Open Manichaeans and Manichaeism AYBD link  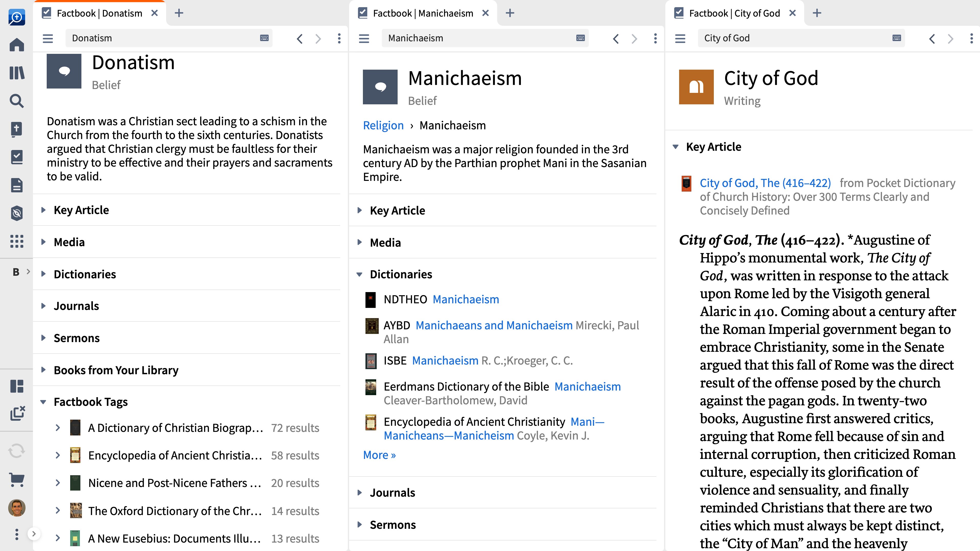click(x=494, y=325)
